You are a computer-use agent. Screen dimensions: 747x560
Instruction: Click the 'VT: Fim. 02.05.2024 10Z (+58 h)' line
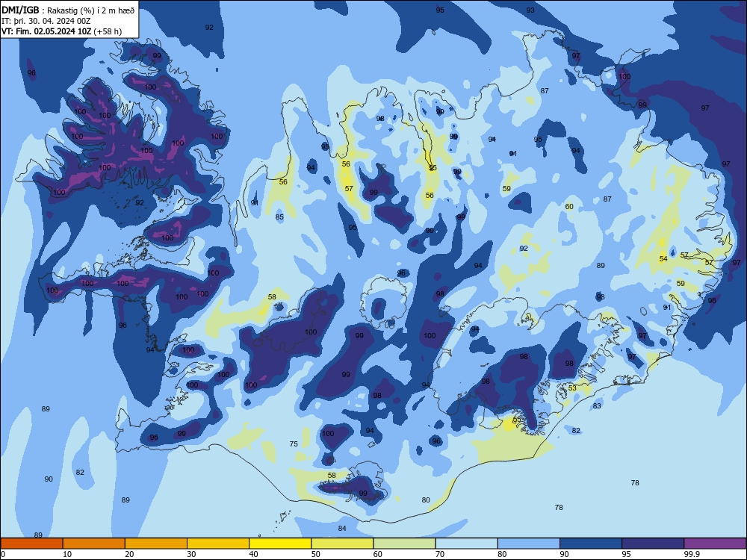click(x=61, y=31)
